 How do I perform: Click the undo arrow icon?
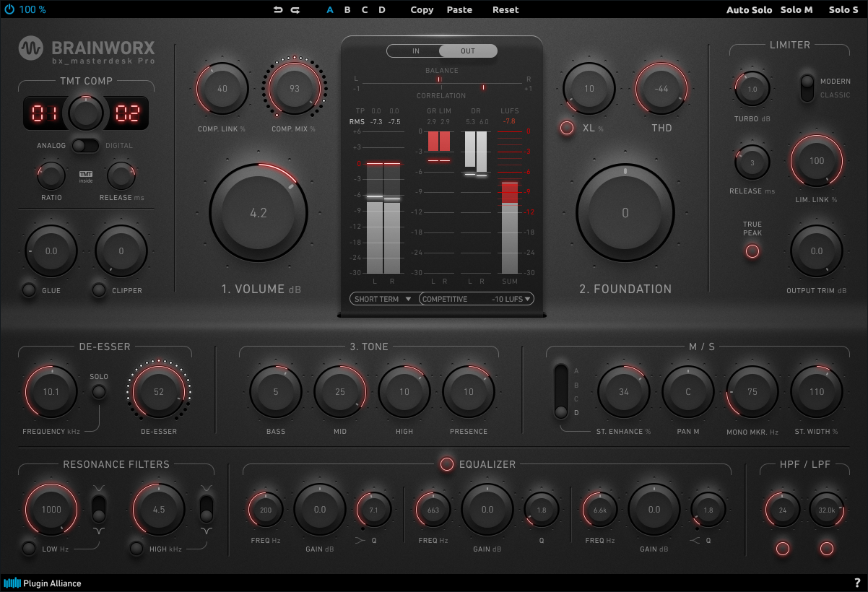(x=278, y=10)
